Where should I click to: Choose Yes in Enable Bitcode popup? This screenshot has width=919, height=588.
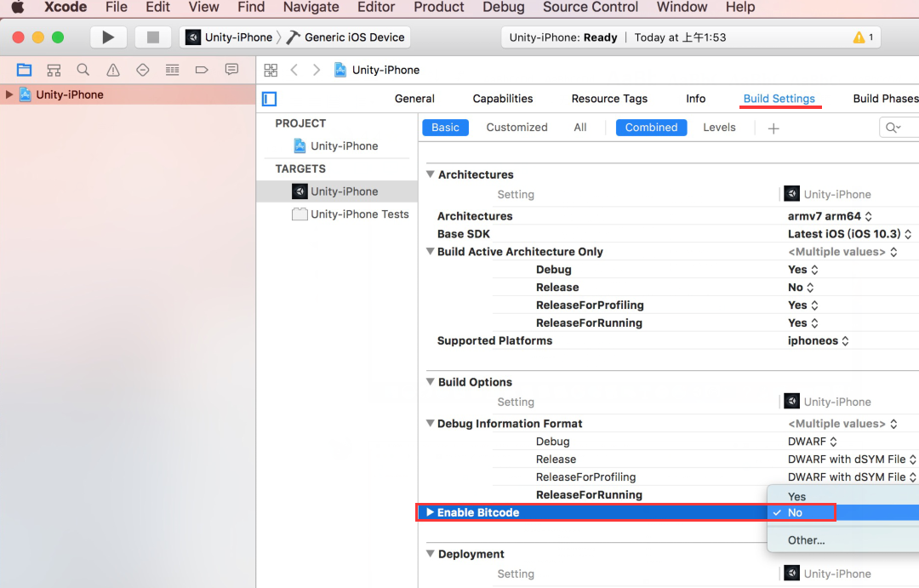pos(843,497)
